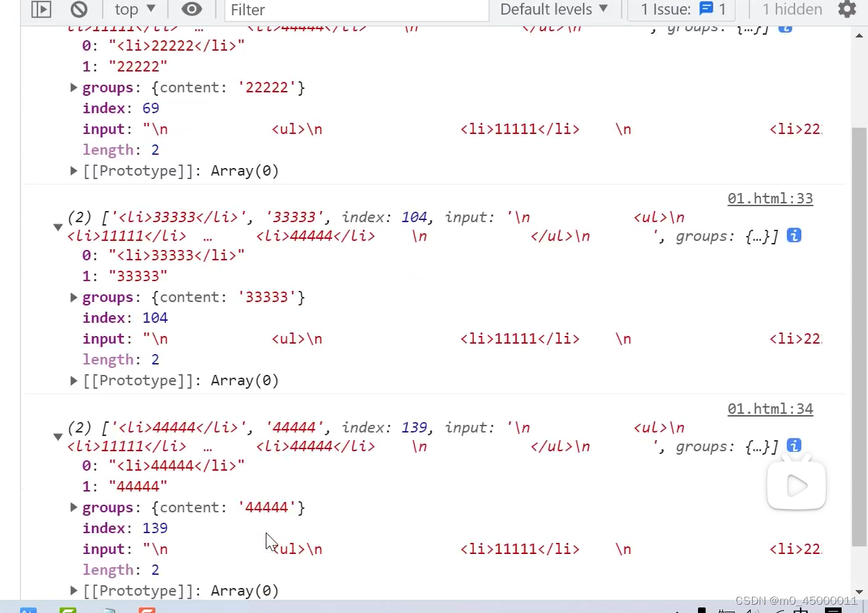The image size is (868, 613).
Task: Click the green icon in the taskbar
Action: (x=67, y=609)
